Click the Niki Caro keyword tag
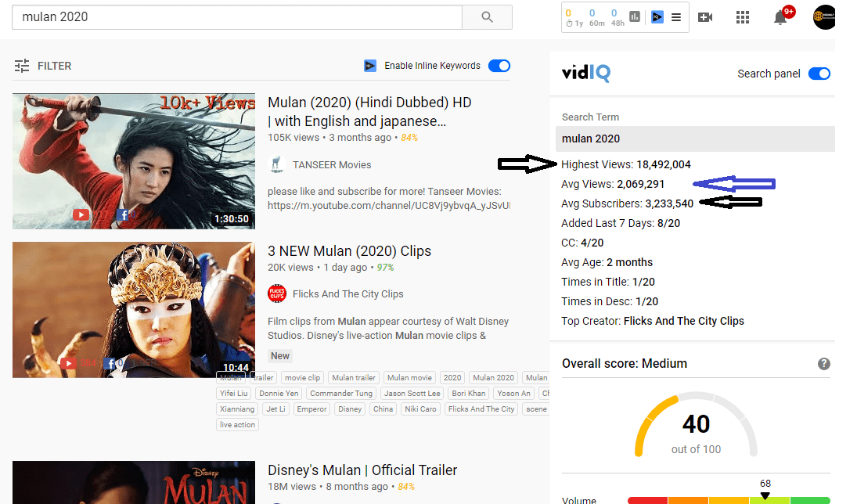 point(421,409)
